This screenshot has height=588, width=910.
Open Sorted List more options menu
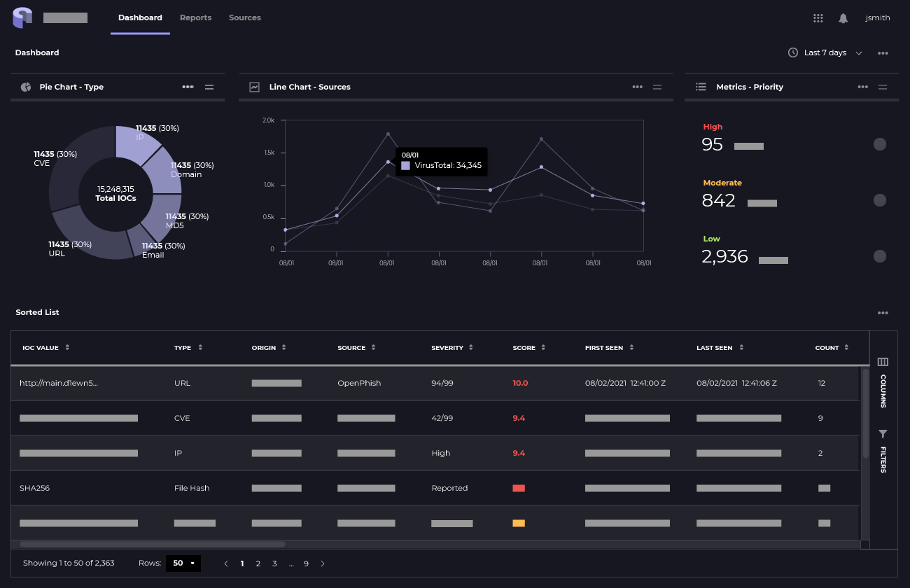pyautogui.click(x=883, y=313)
